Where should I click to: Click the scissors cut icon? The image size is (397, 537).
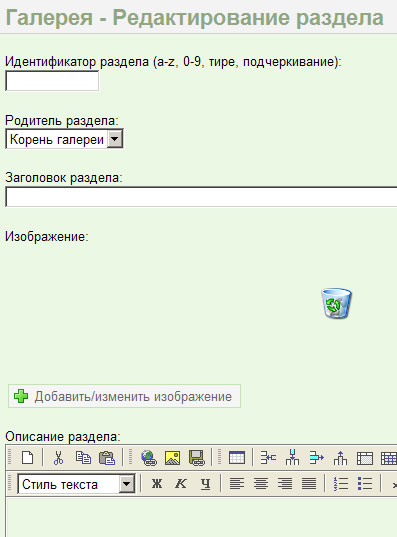pos(59,458)
